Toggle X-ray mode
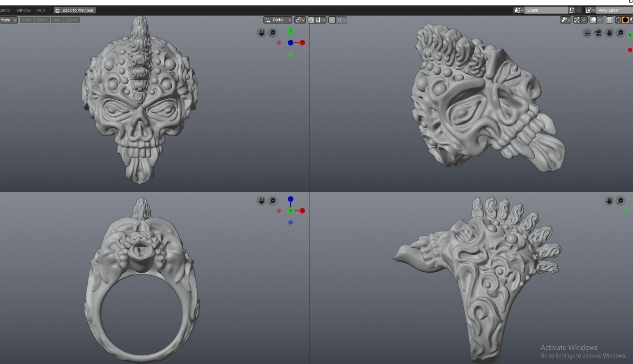Screen dimensions: 633x364 [609, 20]
